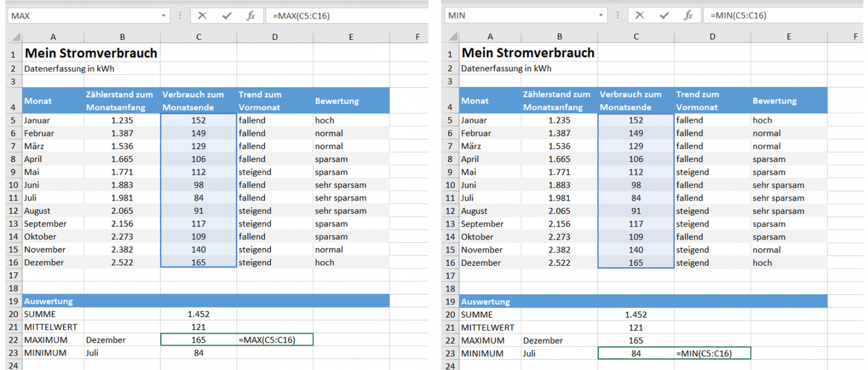Open the Name Box dropdown showing MIN
Viewport: 868px width, 370px height.
[602, 15]
